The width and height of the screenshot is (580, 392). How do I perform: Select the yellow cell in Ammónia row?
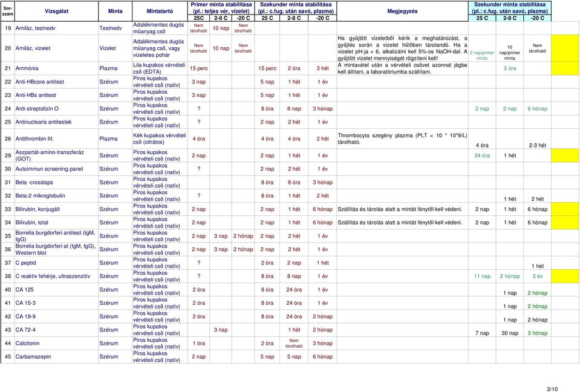click(x=565, y=68)
